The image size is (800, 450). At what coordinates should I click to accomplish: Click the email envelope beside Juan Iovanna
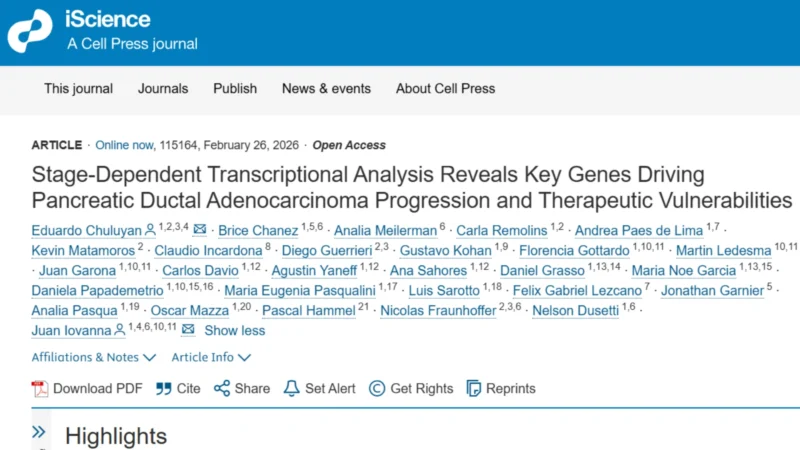pyautogui.click(x=187, y=330)
